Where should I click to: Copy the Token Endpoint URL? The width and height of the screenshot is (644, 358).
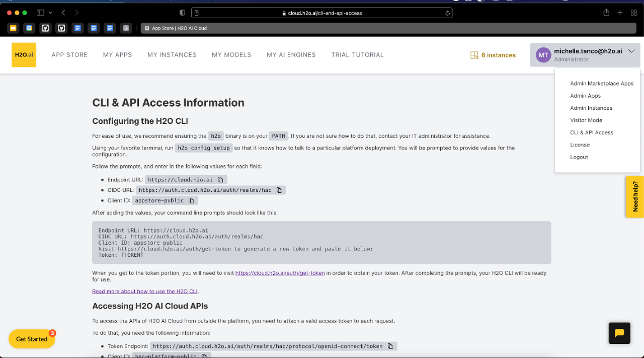(x=390, y=346)
